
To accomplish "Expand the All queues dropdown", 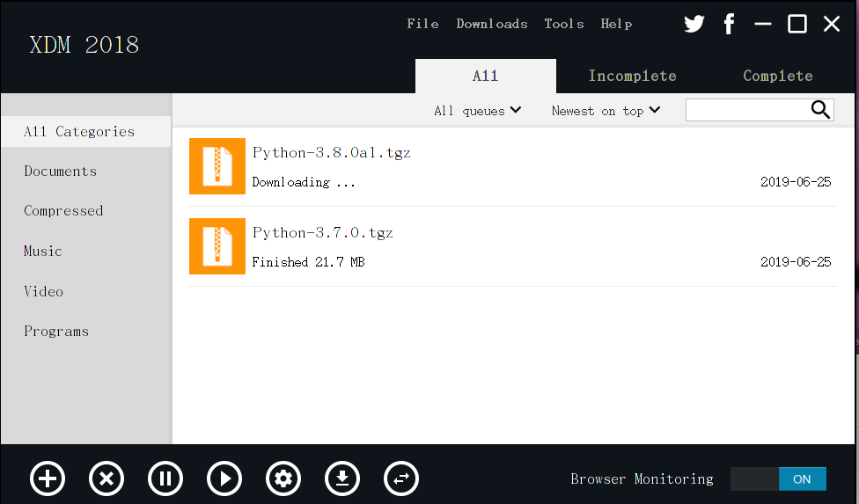I will (x=478, y=111).
